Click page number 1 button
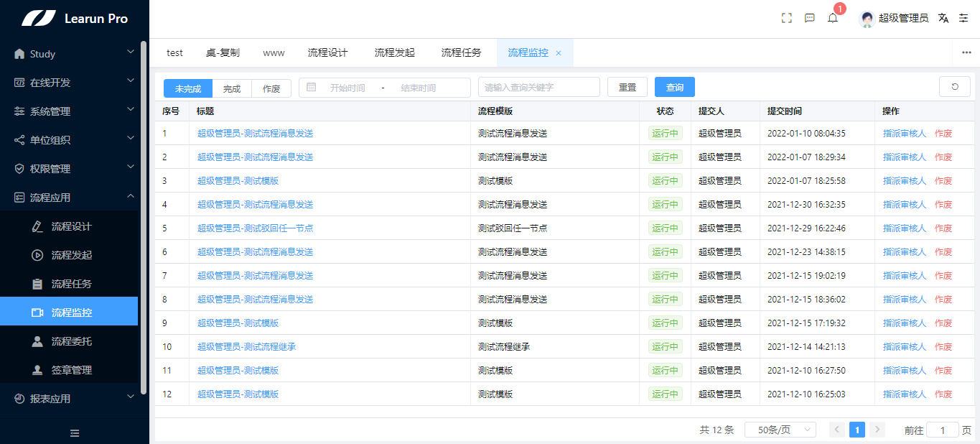 857,430
